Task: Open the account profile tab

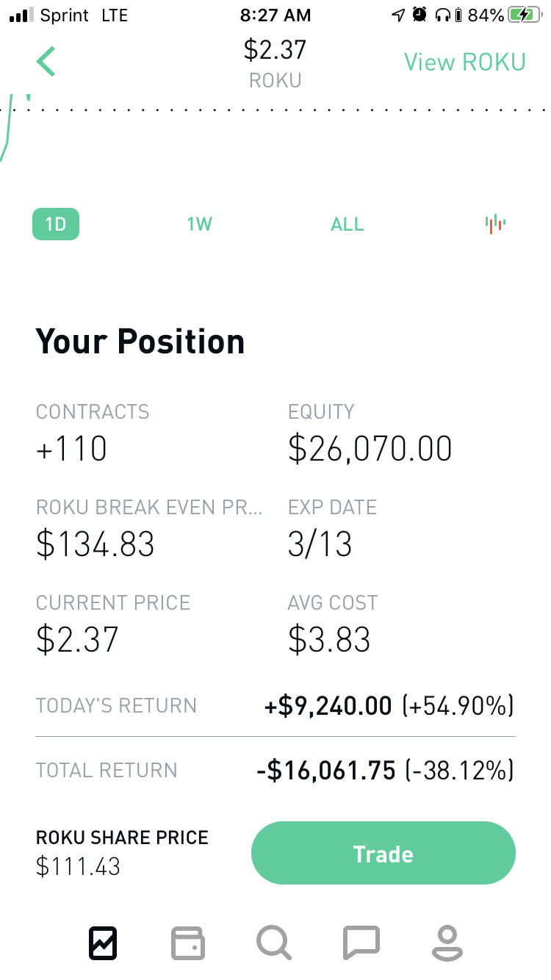Action: [447, 943]
